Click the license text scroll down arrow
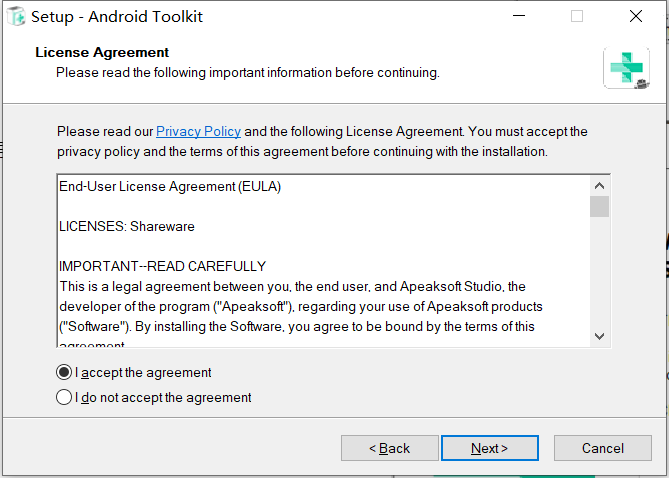This screenshot has width=669, height=478. 599,336
